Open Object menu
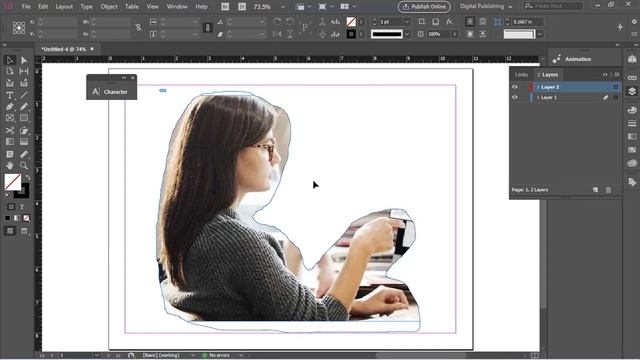Image resolution: width=640 pixels, height=360 pixels. coord(109,7)
